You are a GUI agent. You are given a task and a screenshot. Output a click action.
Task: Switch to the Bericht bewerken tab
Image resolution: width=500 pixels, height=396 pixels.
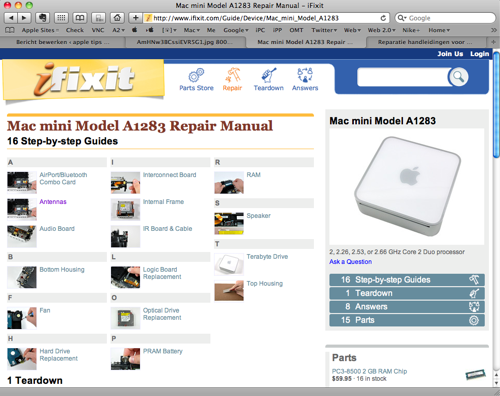[x=63, y=42]
